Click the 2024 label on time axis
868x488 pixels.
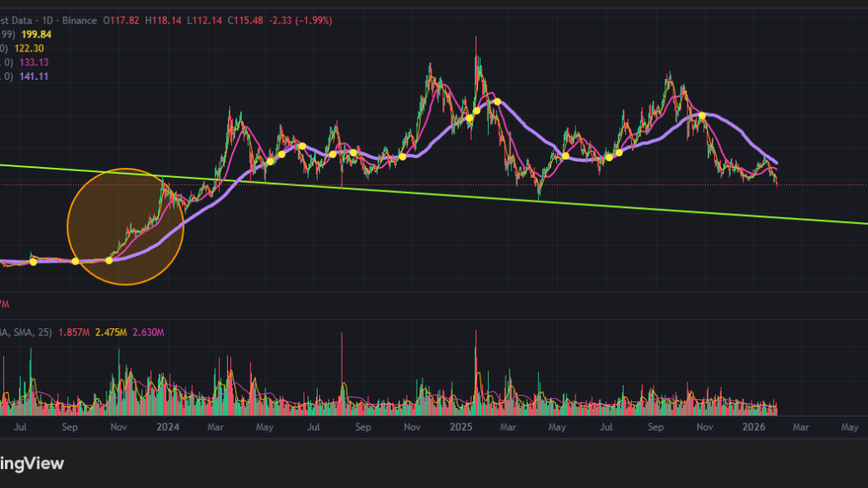pos(168,427)
